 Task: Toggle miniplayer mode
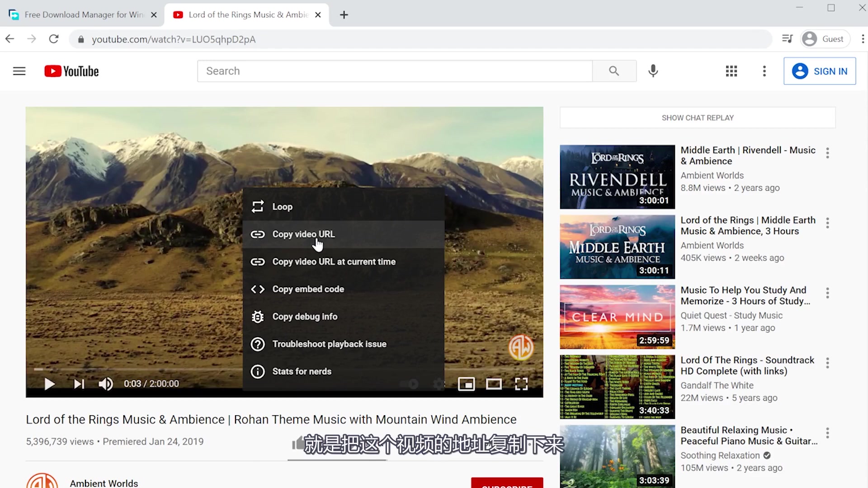point(466,384)
